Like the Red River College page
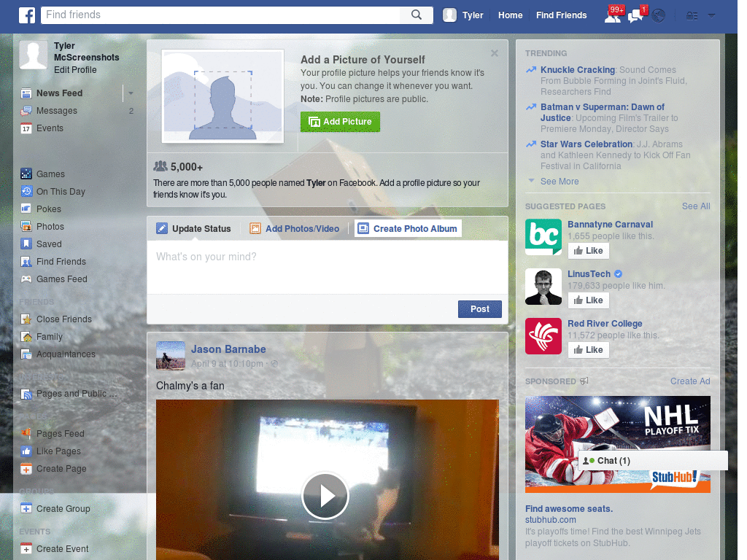The width and height of the screenshot is (747, 560). 589,350
